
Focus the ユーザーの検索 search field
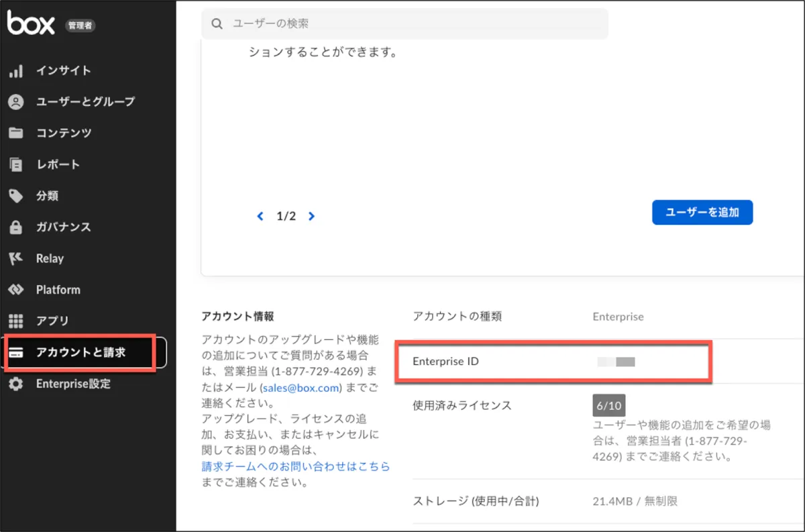pos(405,23)
